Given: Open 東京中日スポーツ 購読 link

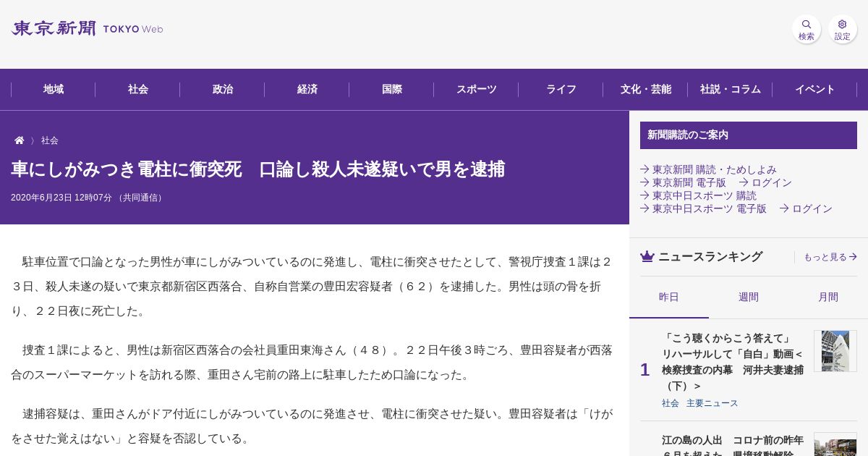Looking at the screenshot, I should point(698,195).
